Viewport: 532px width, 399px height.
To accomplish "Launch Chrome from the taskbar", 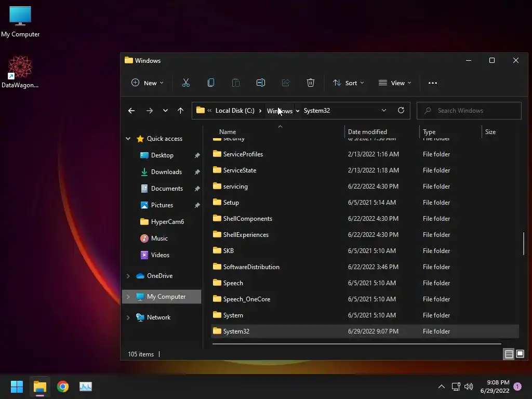I will click(x=63, y=387).
